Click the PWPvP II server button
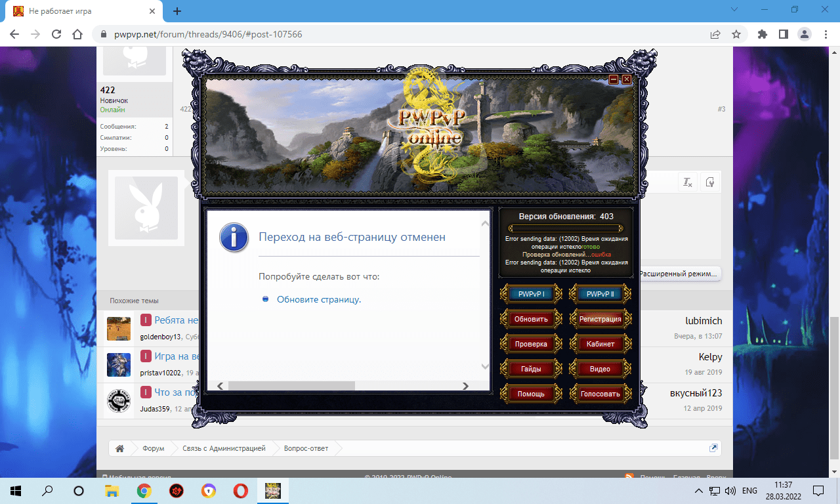 click(600, 294)
